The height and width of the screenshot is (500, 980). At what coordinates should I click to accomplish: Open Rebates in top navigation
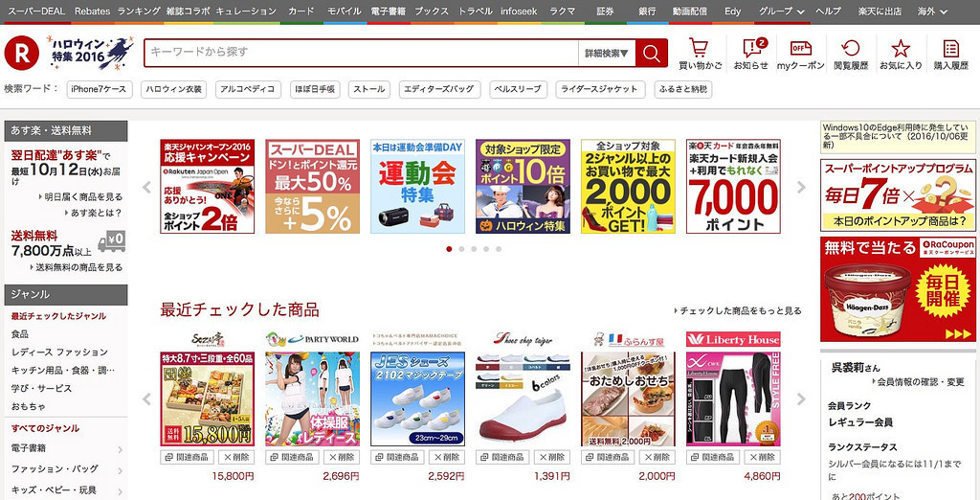click(x=92, y=11)
